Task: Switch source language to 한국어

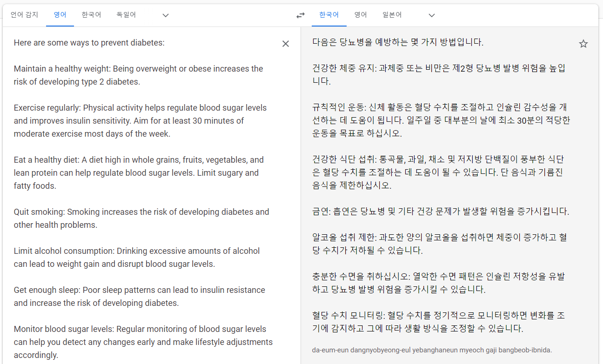Action: (x=91, y=15)
